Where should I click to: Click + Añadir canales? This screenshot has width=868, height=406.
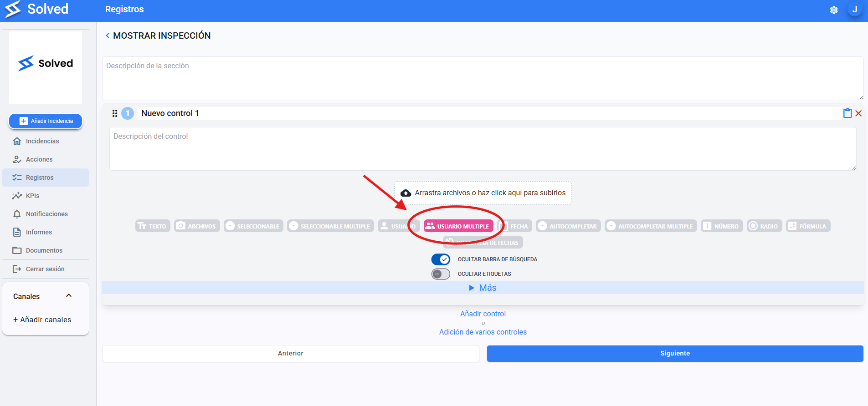pos(42,320)
